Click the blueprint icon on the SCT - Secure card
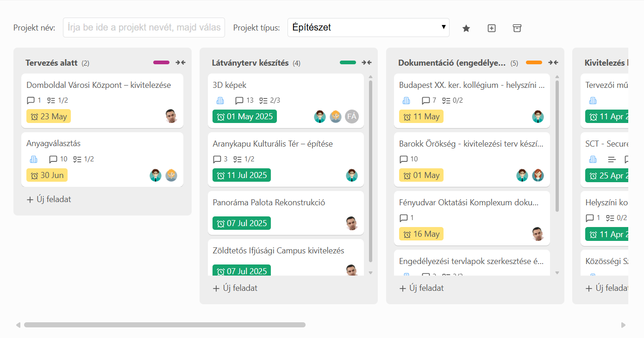Image resolution: width=644 pixels, height=338 pixels. click(x=593, y=159)
